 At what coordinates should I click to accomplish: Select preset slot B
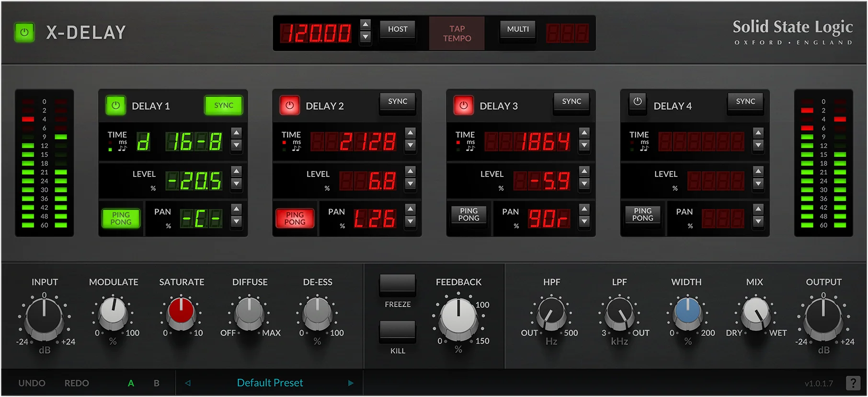point(157,383)
